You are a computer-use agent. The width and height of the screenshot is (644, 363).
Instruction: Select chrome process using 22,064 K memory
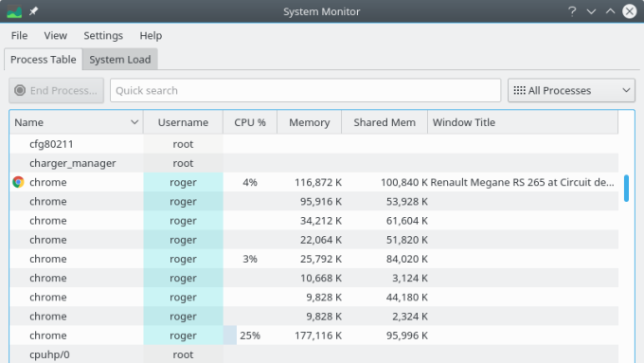click(x=313, y=240)
